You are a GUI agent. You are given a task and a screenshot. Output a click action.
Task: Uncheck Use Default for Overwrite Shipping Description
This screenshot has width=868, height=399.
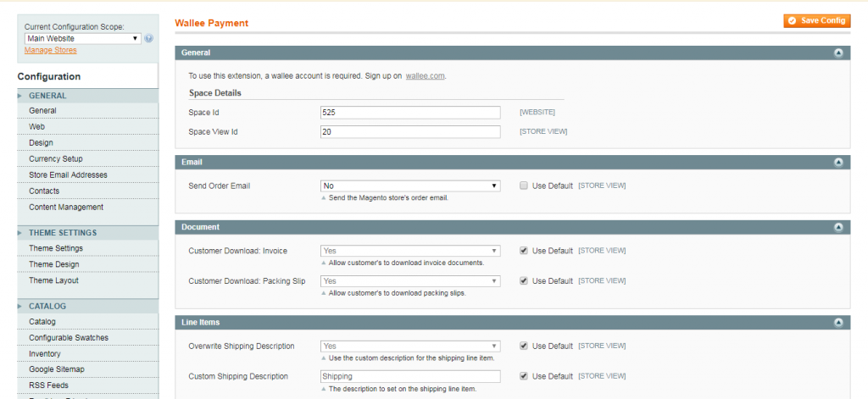pyautogui.click(x=523, y=346)
